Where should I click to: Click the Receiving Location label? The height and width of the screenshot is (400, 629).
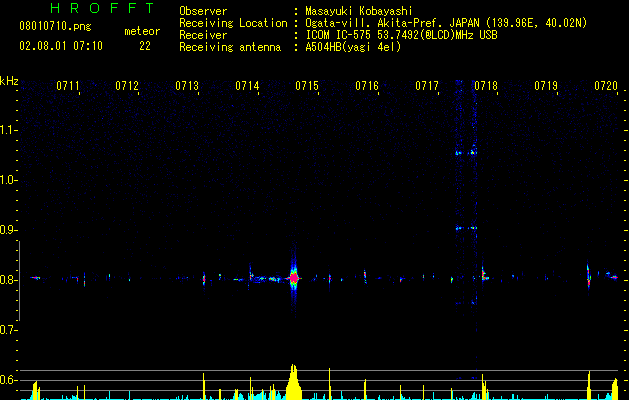[x=233, y=23]
